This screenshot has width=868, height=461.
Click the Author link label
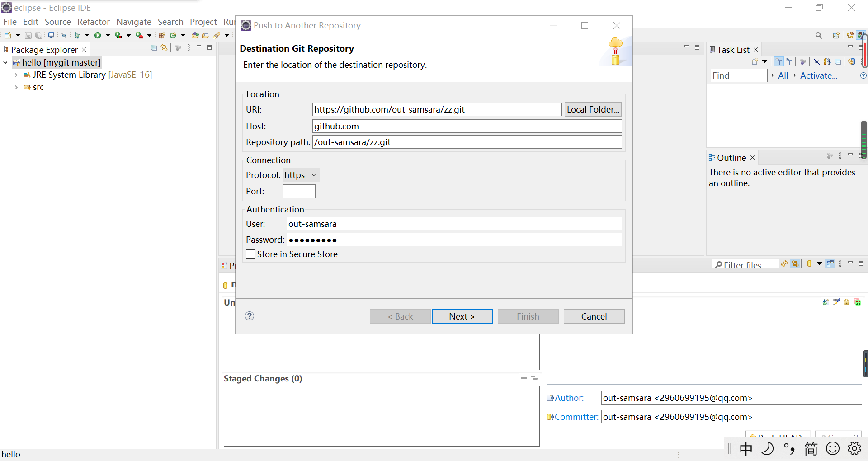(x=569, y=398)
